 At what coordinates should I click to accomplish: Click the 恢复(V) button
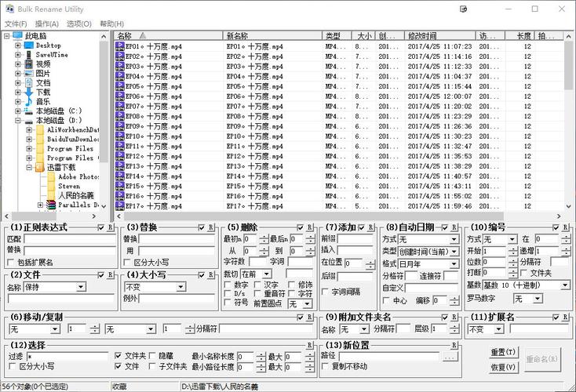pos(503,367)
